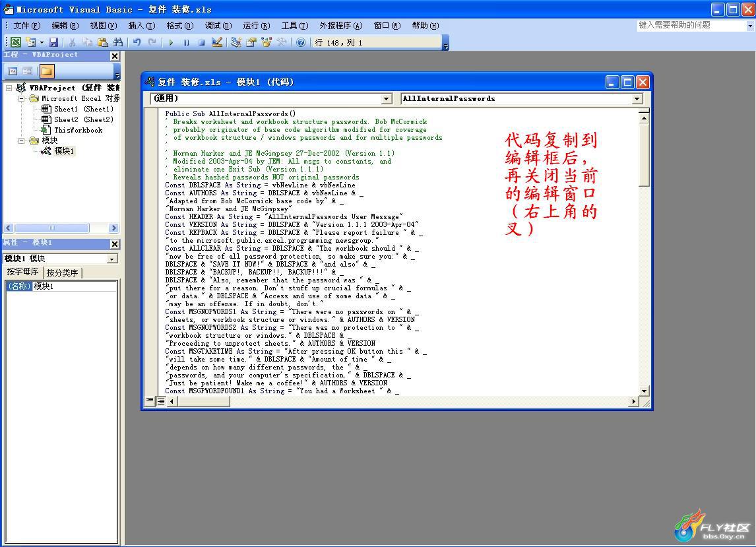Toggle Folders in the project panel
Viewport: 756px width, 547px height.
coord(47,71)
